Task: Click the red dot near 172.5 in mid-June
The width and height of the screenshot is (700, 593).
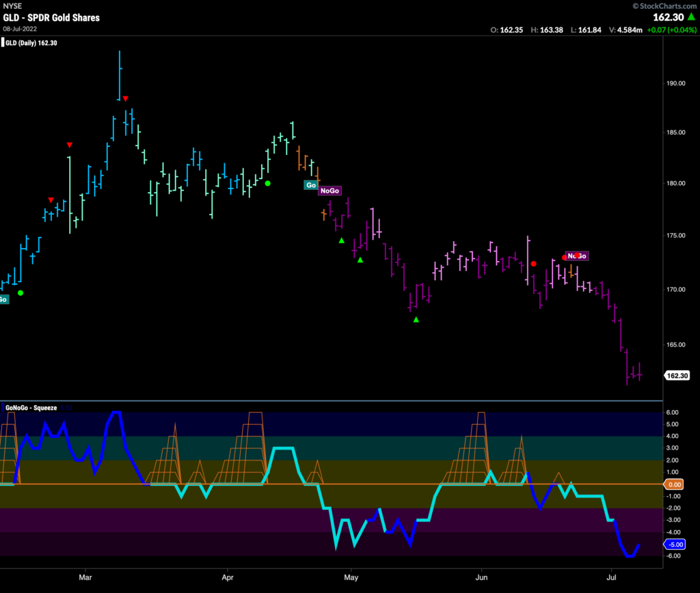Action: (533, 264)
